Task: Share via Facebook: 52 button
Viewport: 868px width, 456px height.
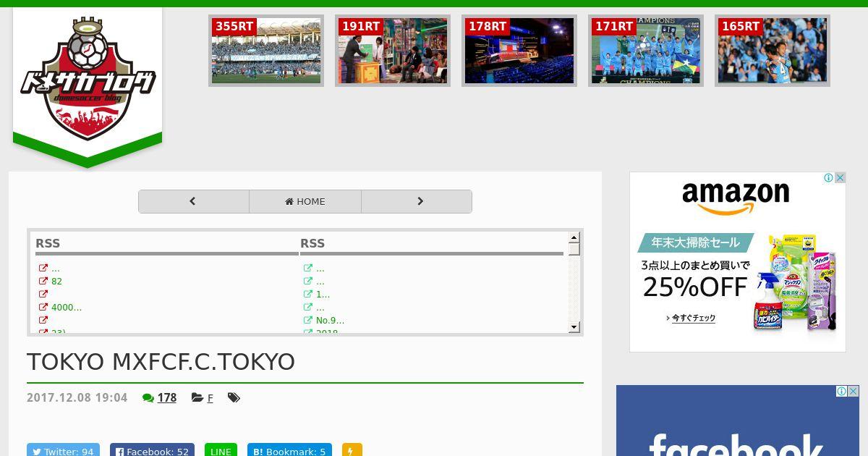Action: [x=152, y=451]
